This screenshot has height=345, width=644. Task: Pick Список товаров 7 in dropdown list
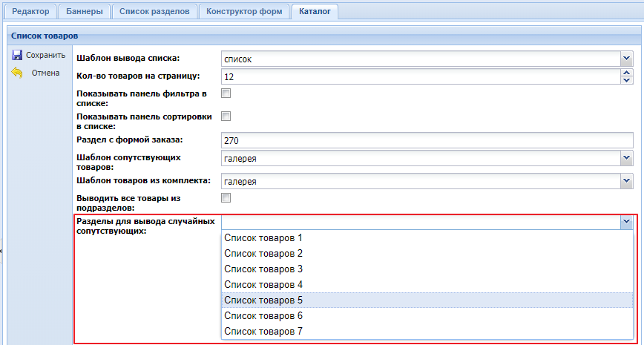pyautogui.click(x=263, y=332)
